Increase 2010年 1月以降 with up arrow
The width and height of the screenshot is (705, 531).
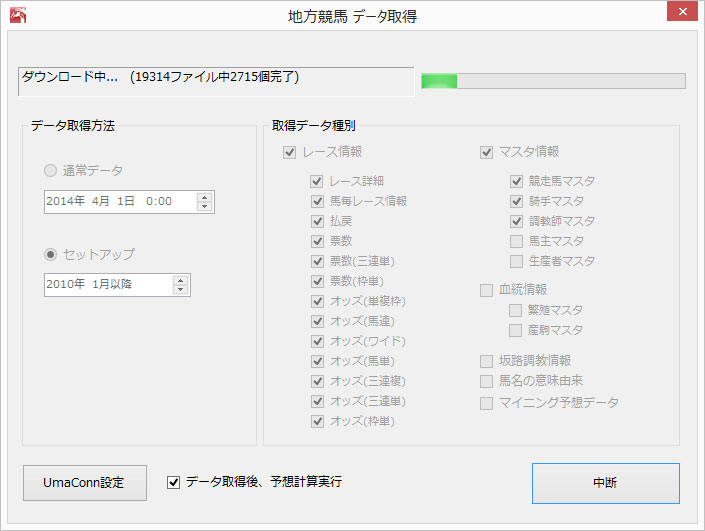(x=180, y=280)
